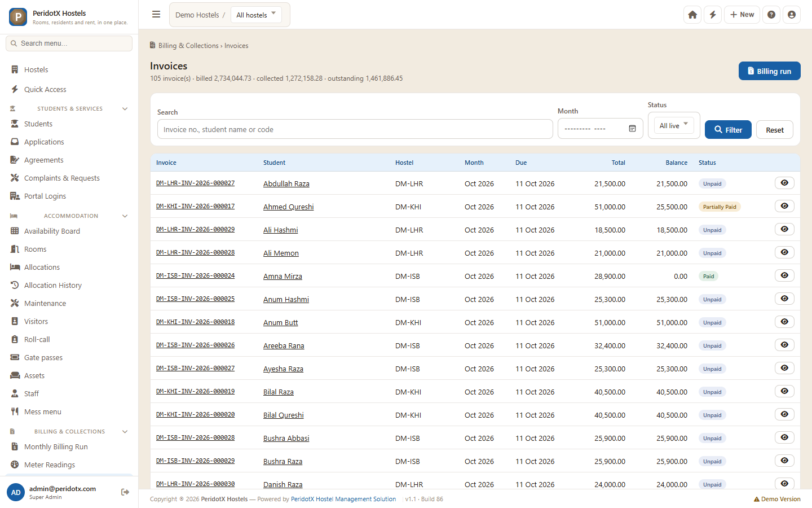Open eye icon for invoice DM-ISB-INV-2026-000029
The image size is (812, 508).
click(784, 461)
